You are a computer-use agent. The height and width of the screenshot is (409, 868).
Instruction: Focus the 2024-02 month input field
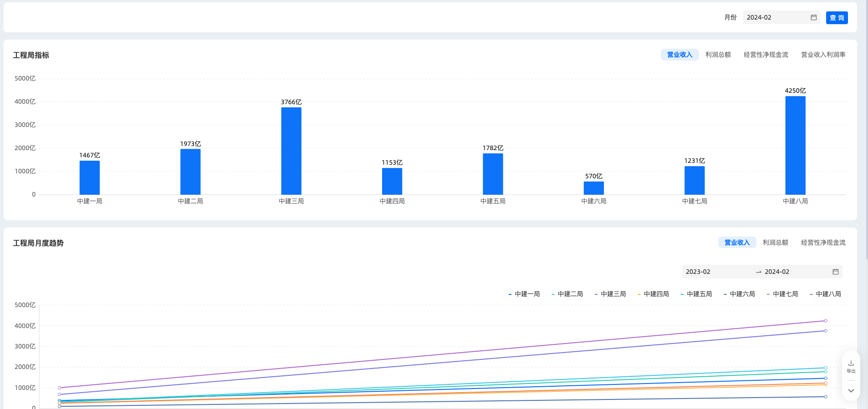[x=781, y=17]
